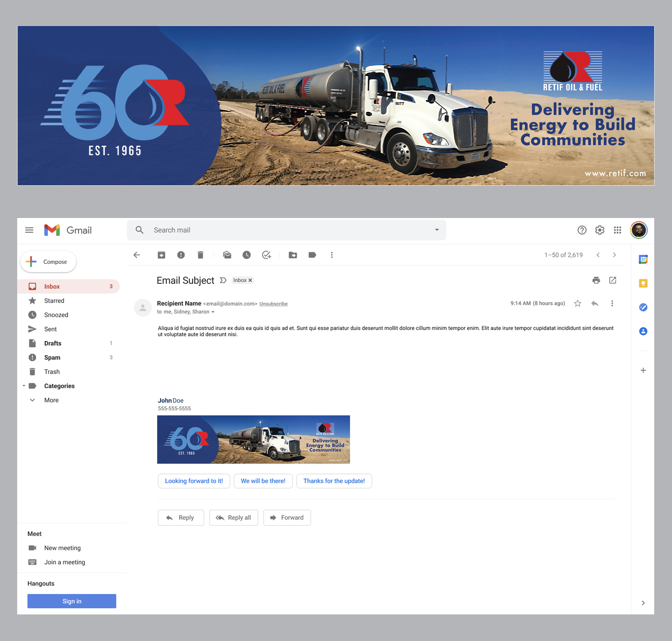Delete the email with the trash icon

200,255
